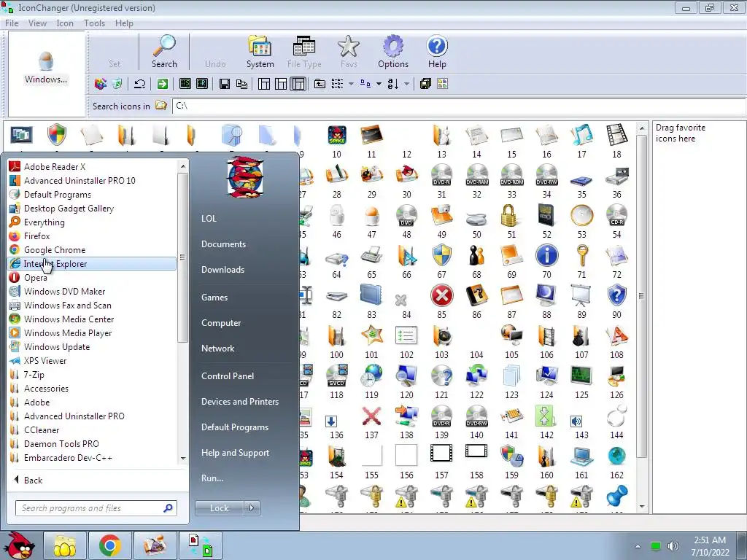747x560 pixels.
Task: Open the sort order dropdown arrow
Action: coord(406,84)
